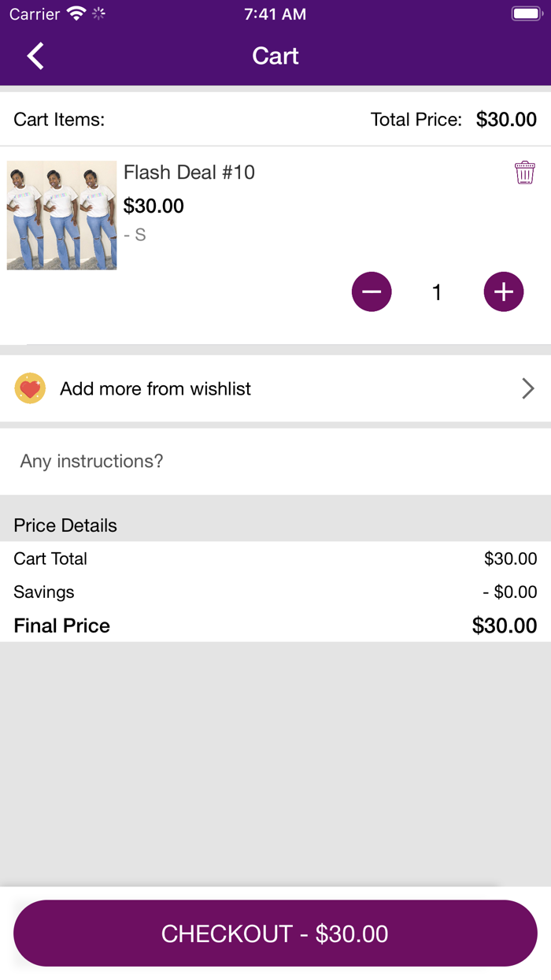Screen dimensions: 551x980
Task: Go back using the top-left arrow
Action: click(x=35, y=56)
